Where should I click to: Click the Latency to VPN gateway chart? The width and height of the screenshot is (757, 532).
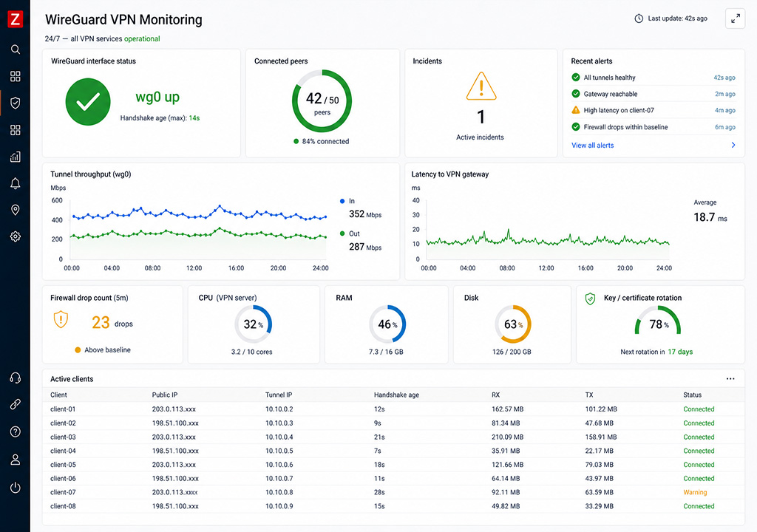tap(548, 229)
